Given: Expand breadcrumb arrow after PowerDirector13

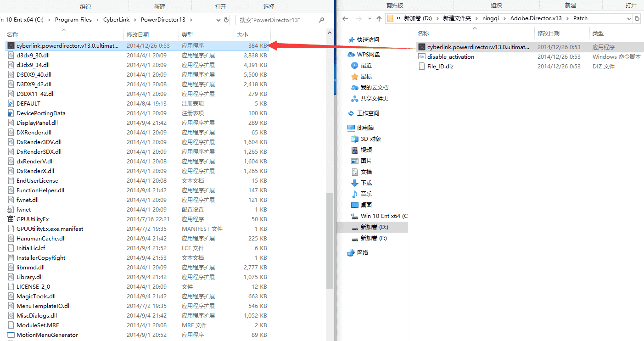Looking at the screenshot, I should pos(191,20).
